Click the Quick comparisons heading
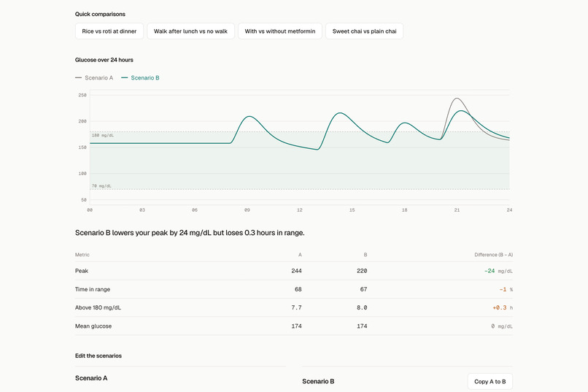588x392 pixels. point(100,15)
